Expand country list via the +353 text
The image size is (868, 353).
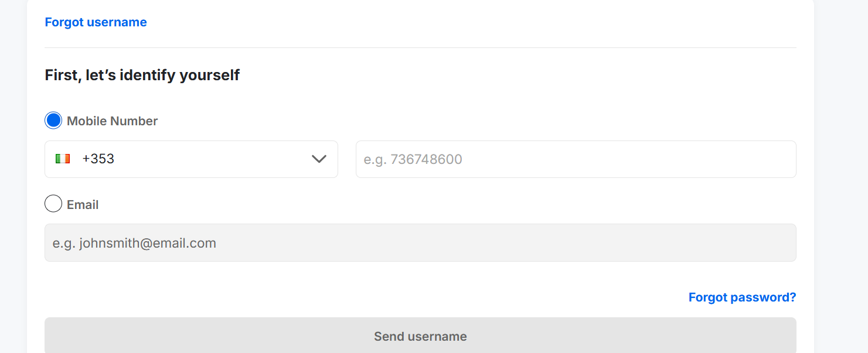98,159
